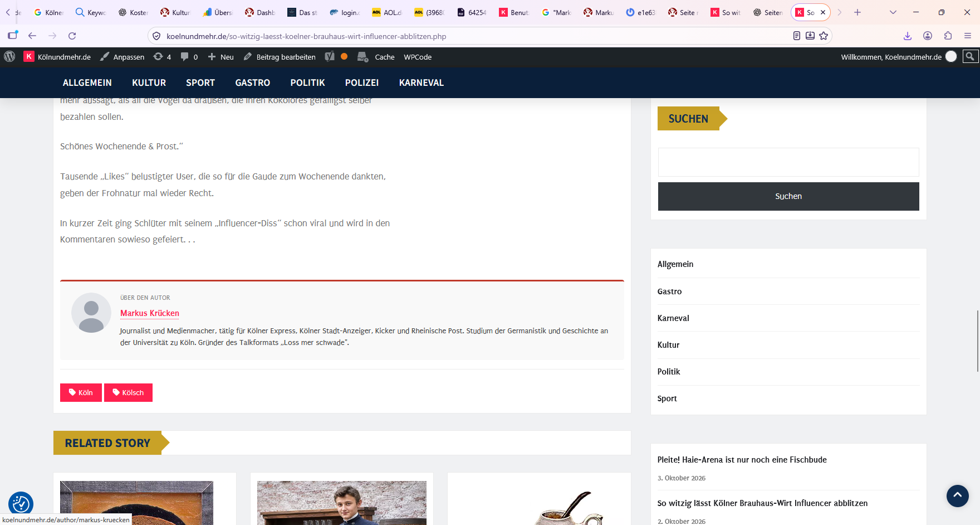The image size is (980, 525).
Task: Click the scroll-to-top arrow button
Action: click(958, 495)
